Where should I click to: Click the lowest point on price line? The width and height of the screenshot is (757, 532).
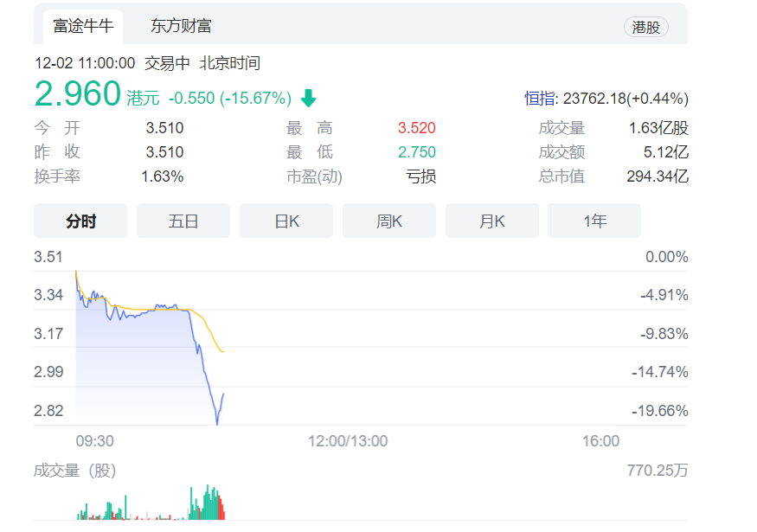coord(217,423)
